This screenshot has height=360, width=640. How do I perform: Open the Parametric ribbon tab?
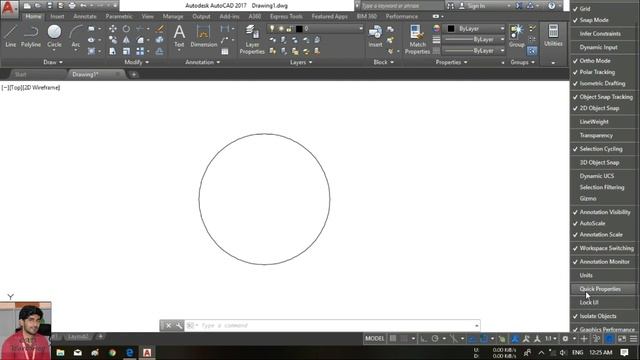[119, 16]
